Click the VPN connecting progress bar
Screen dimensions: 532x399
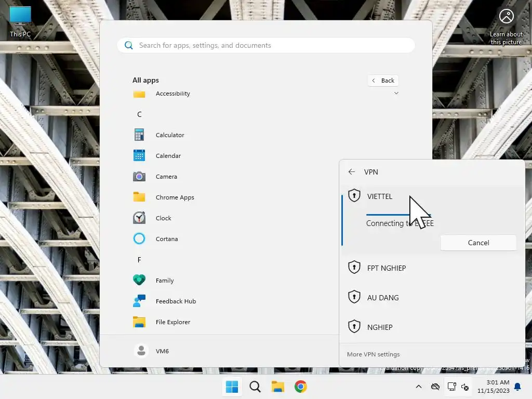click(x=398, y=215)
